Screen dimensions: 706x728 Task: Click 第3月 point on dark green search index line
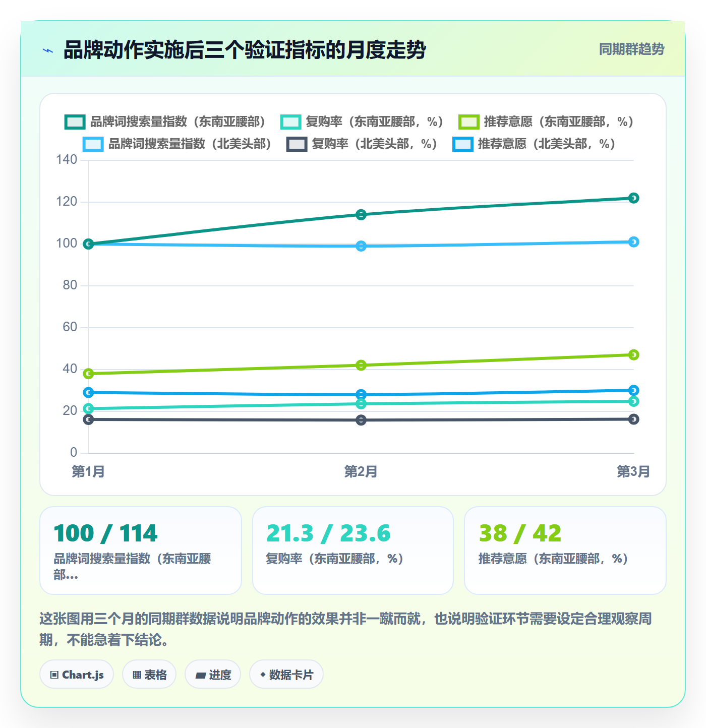tap(634, 198)
